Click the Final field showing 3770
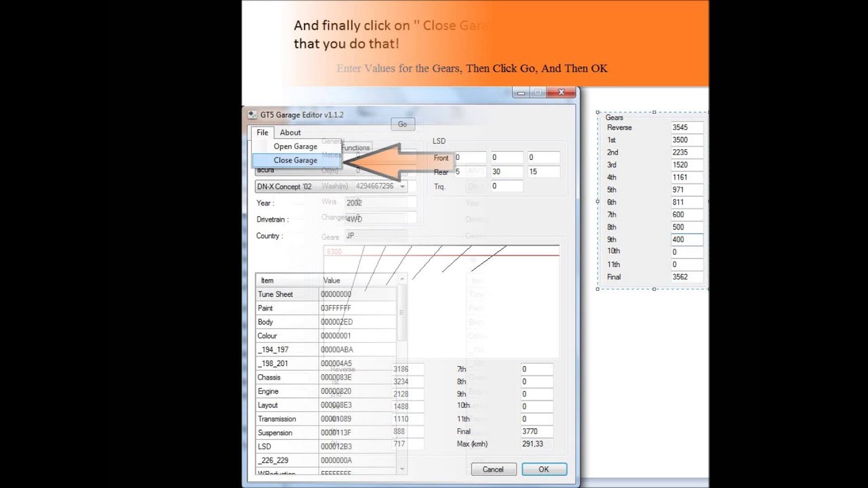 [536, 432]
